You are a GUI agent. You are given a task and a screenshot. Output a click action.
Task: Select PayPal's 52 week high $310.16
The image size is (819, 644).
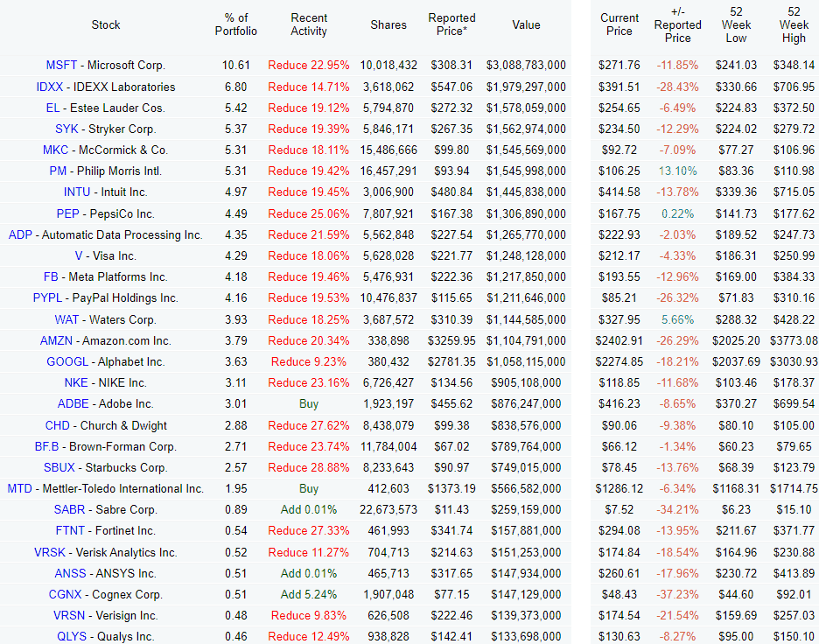794,297
